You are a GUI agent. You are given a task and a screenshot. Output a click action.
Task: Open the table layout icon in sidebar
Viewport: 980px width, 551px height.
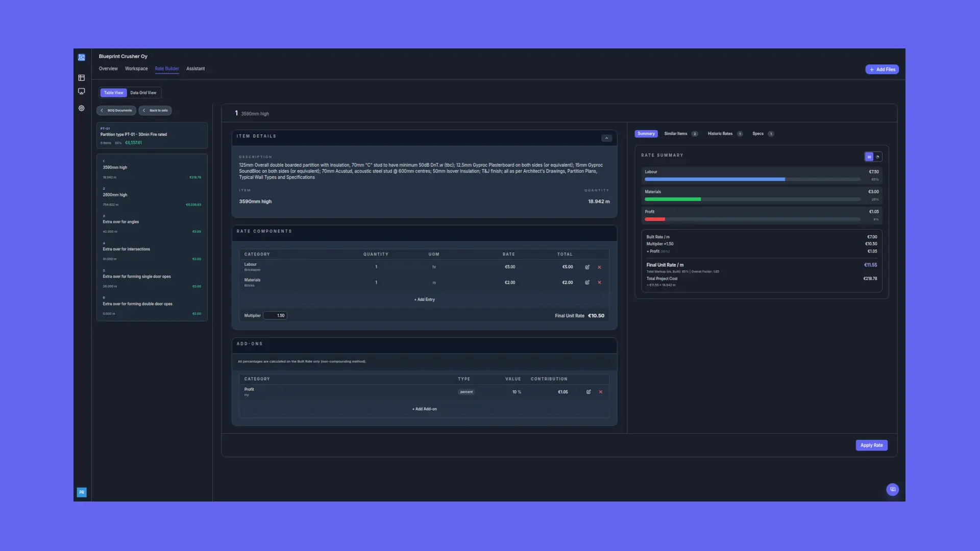click(81, 78)
